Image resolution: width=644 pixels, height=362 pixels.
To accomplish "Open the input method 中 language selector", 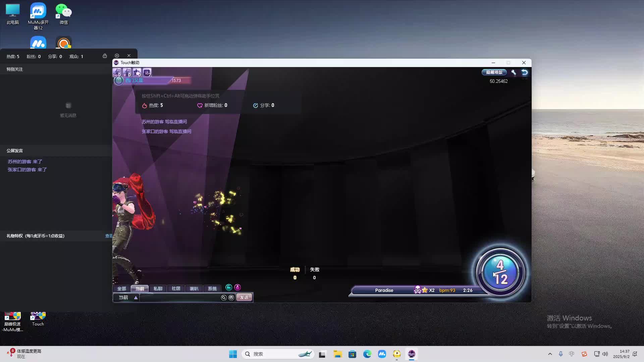I will [x=572, y=354].
